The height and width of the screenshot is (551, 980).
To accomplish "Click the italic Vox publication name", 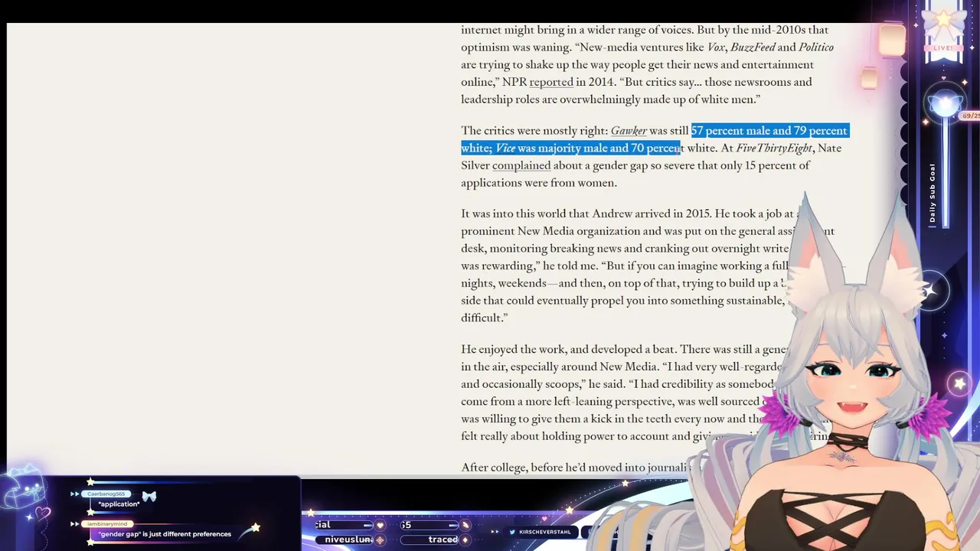I will 716,47.
